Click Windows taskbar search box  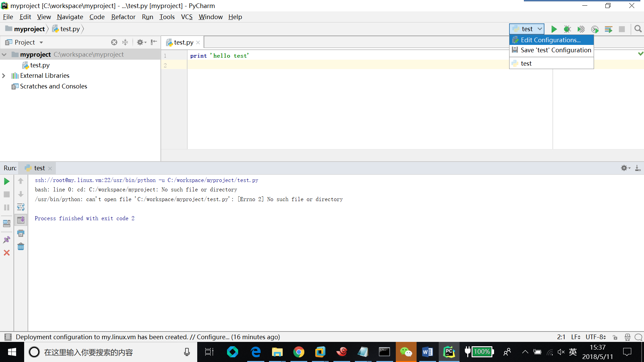pyautogui.click(x=111, y=352)
